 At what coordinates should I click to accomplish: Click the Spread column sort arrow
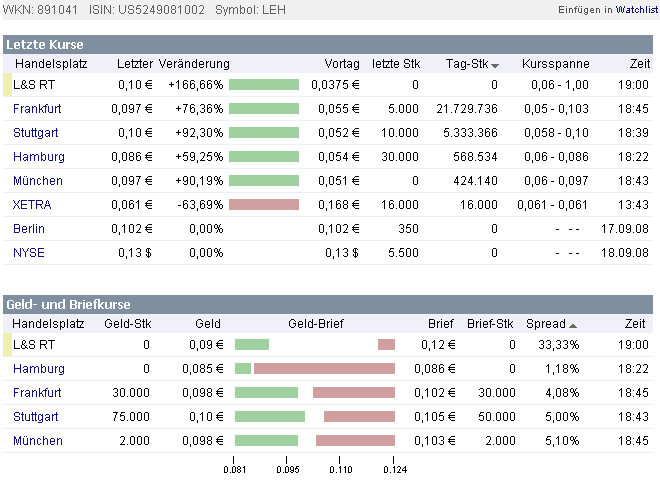pos(573,326)
